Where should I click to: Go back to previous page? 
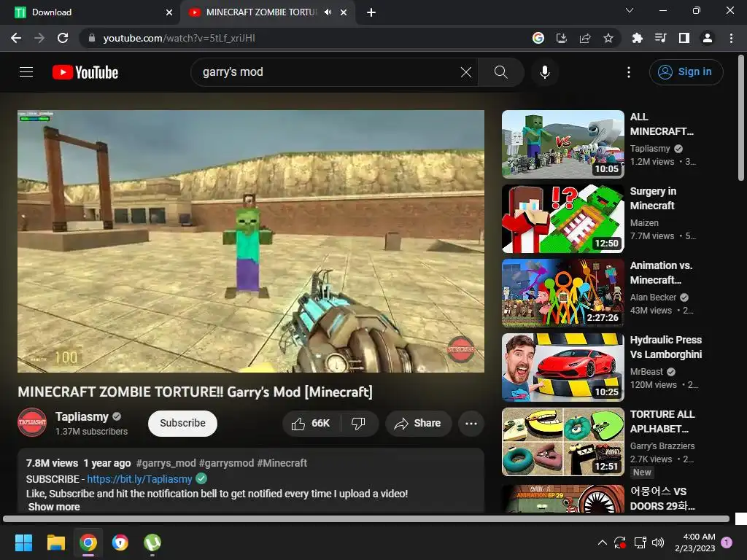tap(16, 38)
